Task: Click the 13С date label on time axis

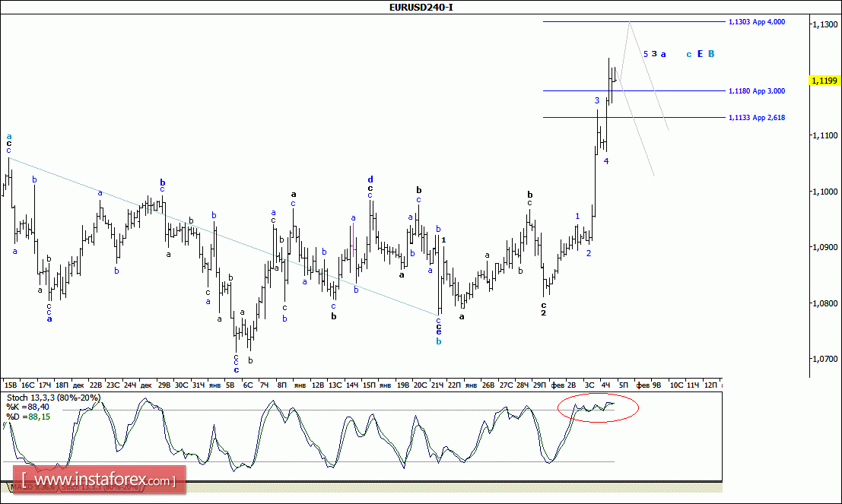Action: 335,385
